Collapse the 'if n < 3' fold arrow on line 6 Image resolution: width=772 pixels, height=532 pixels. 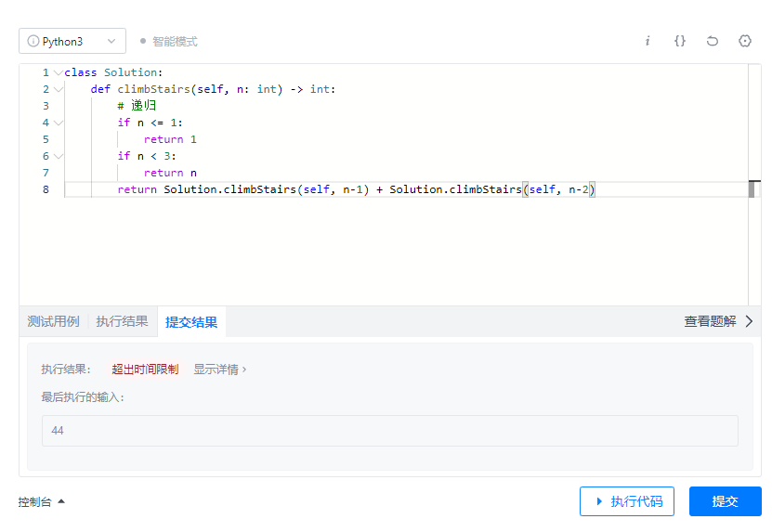(59, 157)
